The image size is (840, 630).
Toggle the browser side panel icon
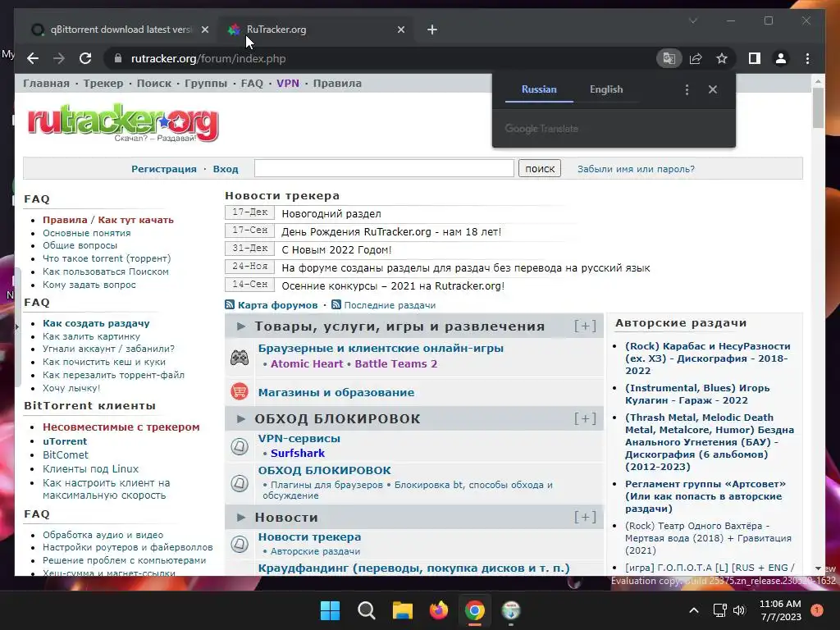(755, 58)
